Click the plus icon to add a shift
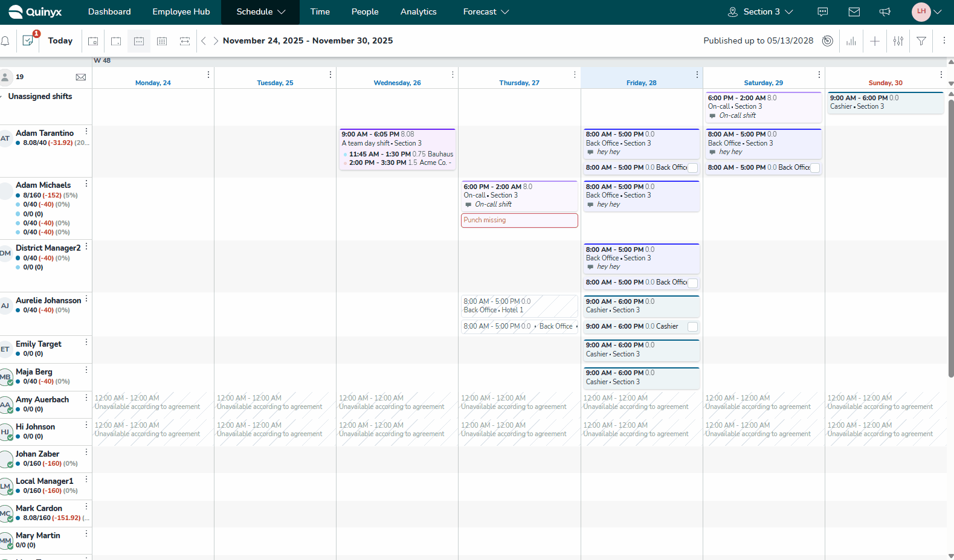The width and height of the screenshot is (954, 560). click(875, 41)
